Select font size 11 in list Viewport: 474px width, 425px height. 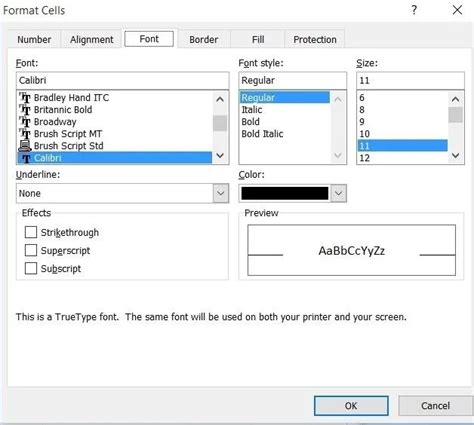click(x=402, y=146)
